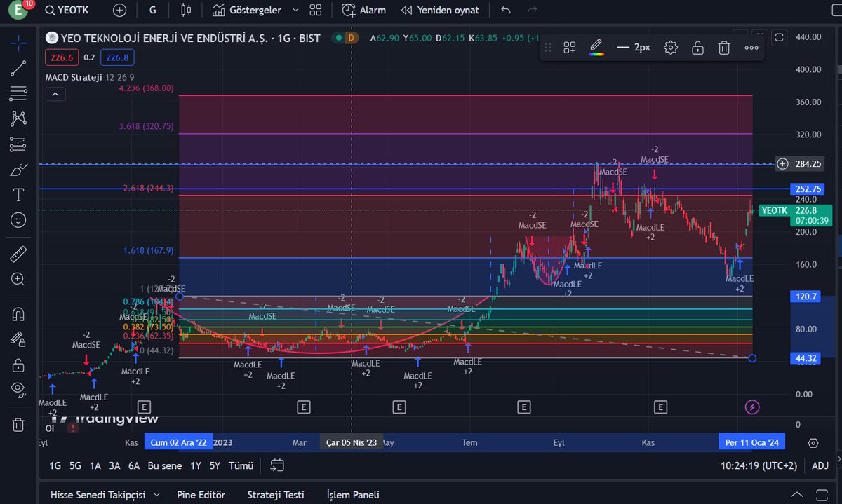Image resolution: width=842 pixels, height=504 pixels.
Task: Click the plus icon next to 284.25 on the price axis
Action: click(783, 164)
